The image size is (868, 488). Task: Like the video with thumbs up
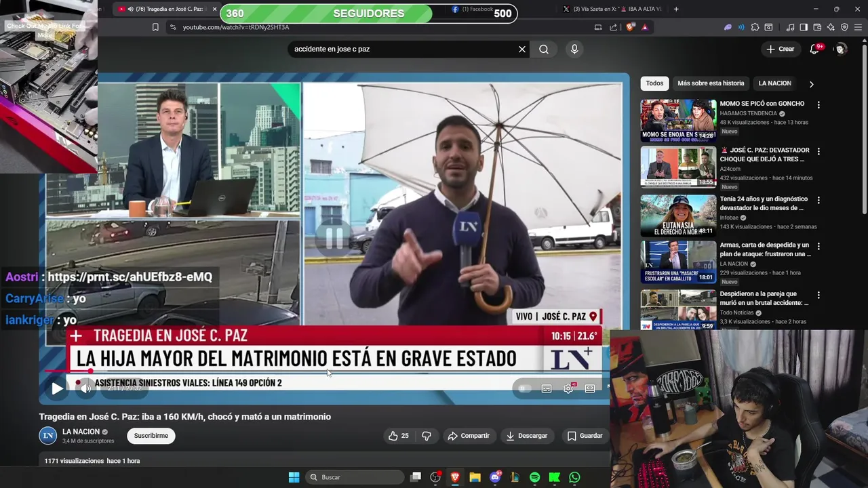tap(398, 436)
